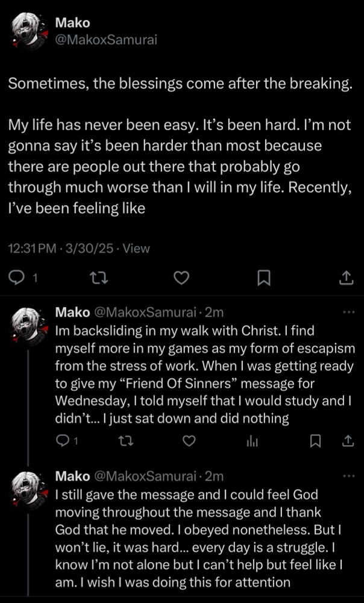Like the main tweet

[181, 277]
